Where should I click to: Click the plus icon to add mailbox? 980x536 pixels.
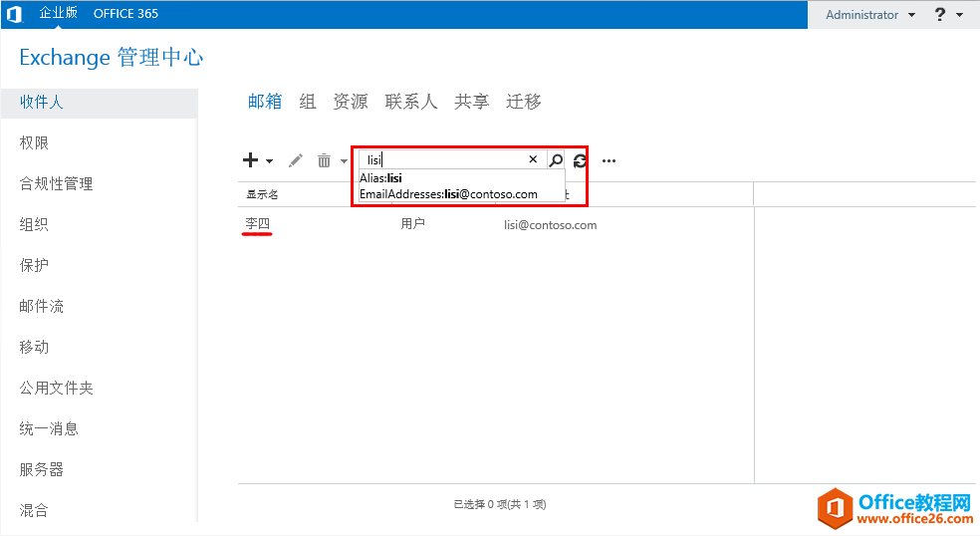click(x=250, y=160)
